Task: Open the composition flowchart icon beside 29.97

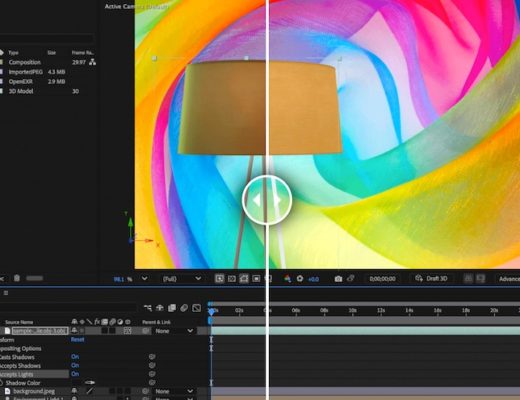Action: (x=92, y=62)
